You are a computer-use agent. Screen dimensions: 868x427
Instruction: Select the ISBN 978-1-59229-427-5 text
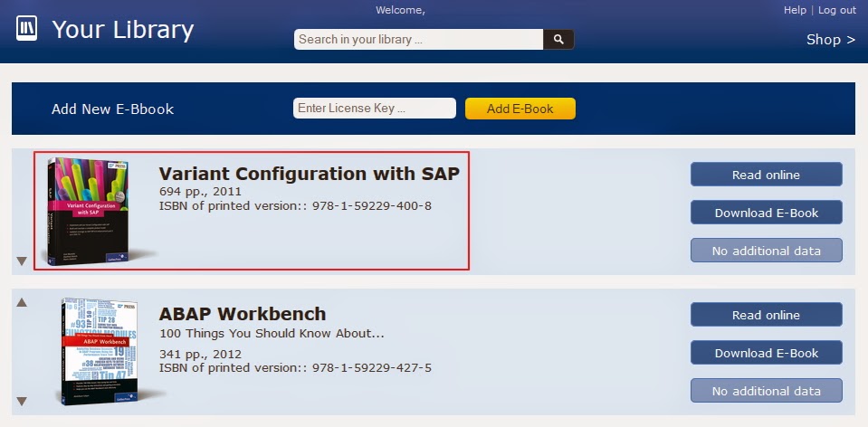371,368
